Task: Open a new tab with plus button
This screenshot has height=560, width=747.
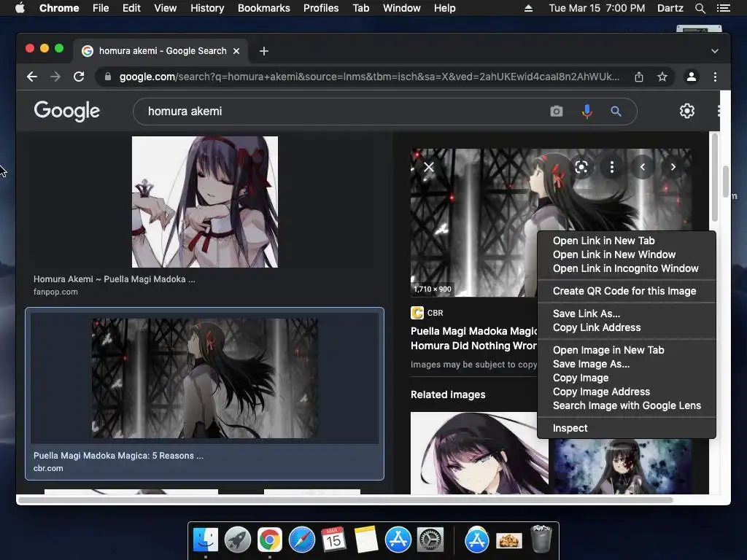Action: (264, 51)
